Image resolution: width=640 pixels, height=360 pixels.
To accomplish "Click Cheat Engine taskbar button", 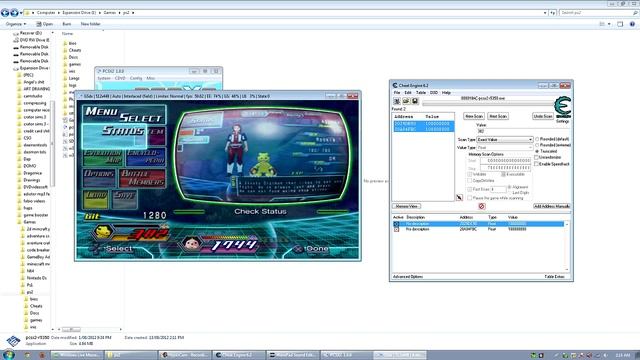I will click(239, 355).
